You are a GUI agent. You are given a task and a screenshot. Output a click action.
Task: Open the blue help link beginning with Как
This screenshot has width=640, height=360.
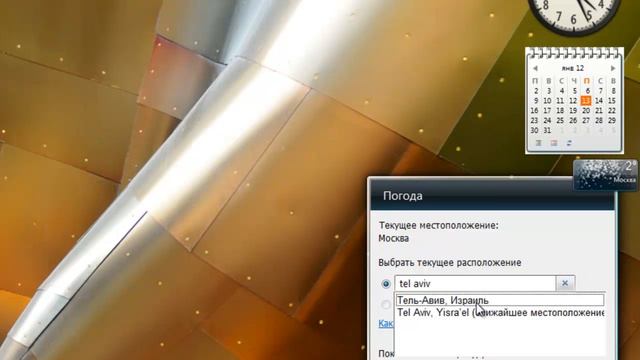386,324
